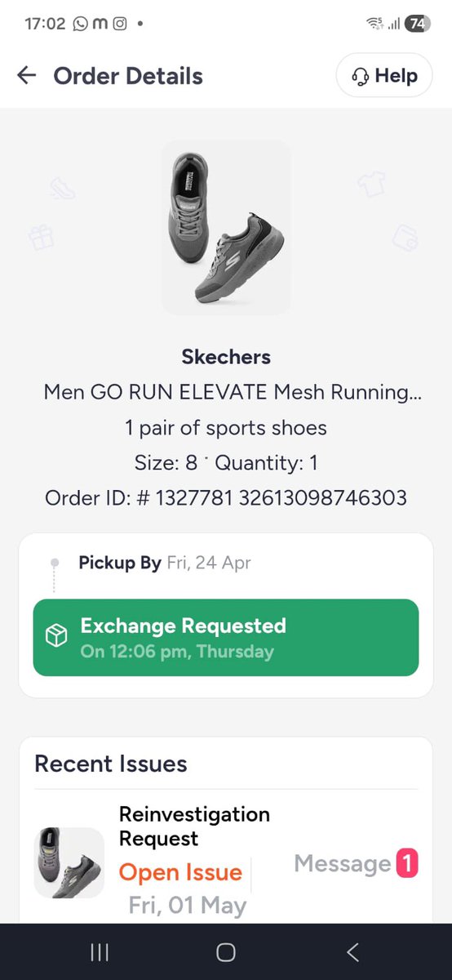452x980 pixels.
Task: Tap the package box icon in banner
Action: coord(56,638)
